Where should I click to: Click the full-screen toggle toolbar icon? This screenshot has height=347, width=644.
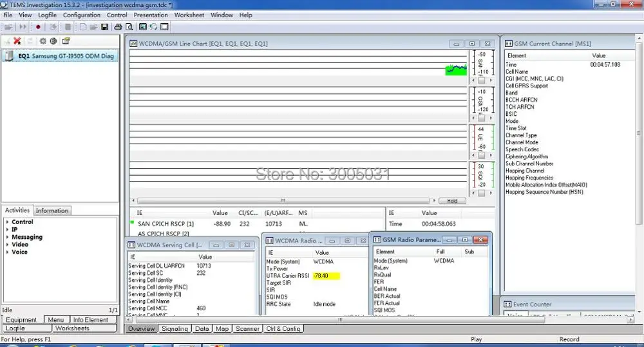coord(164,27)
